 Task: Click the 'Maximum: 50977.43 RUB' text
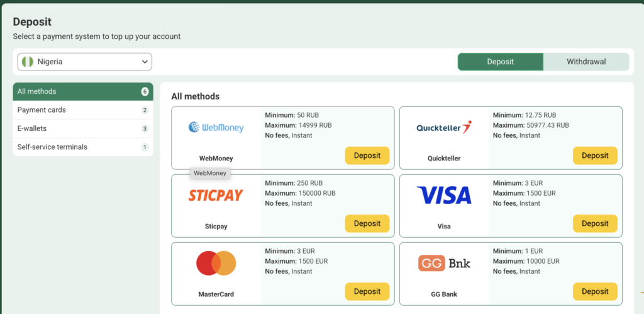531,125
